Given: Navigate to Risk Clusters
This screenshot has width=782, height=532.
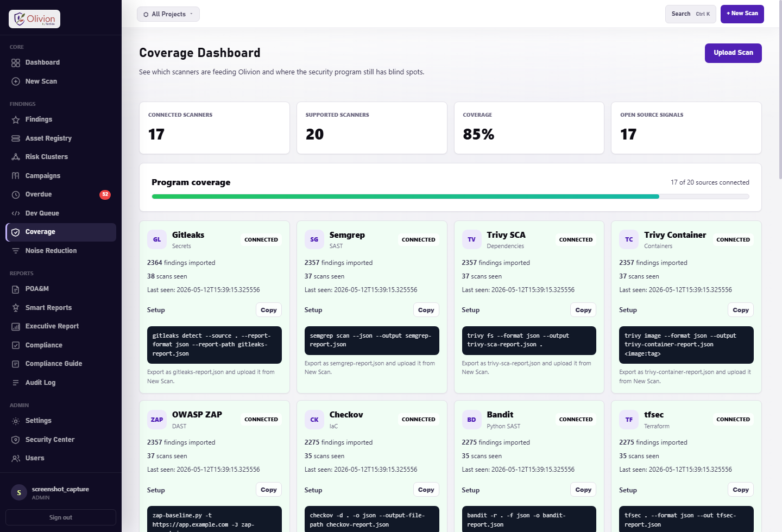Looking at the screenshot, I should (x=61, y=157).
